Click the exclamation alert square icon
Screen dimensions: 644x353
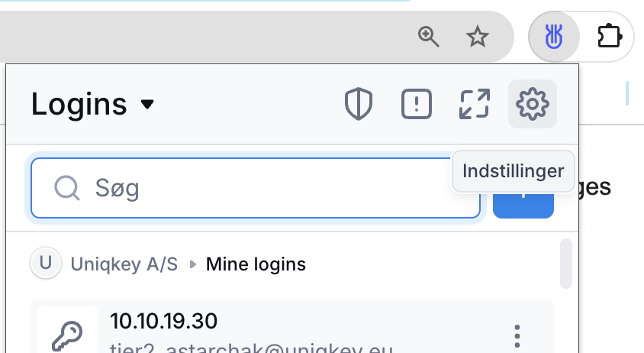(x=417, y=104)
